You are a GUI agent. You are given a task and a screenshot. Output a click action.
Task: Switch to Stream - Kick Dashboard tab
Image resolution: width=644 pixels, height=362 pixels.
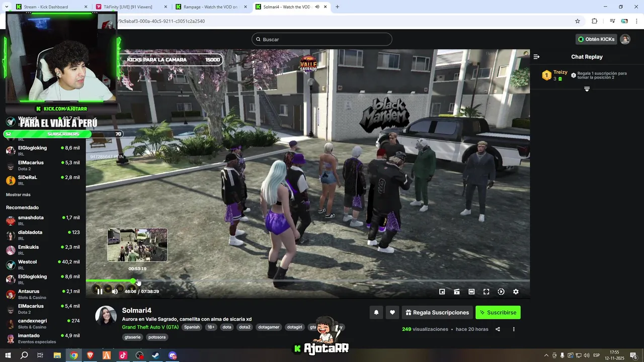(x=52, y=7)
